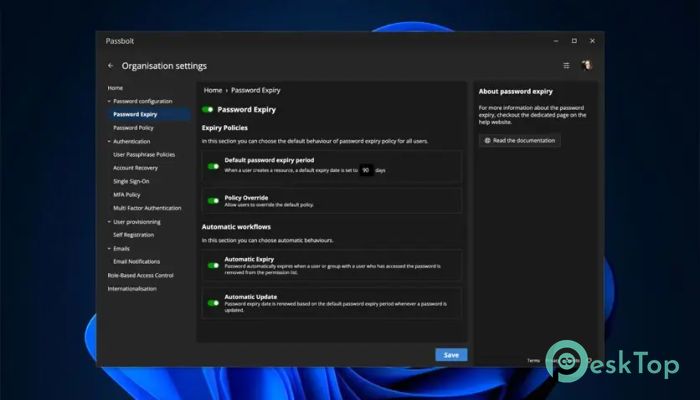Click Home in the breadcrumb
The image size is (700, 400).
click(213, 90)
